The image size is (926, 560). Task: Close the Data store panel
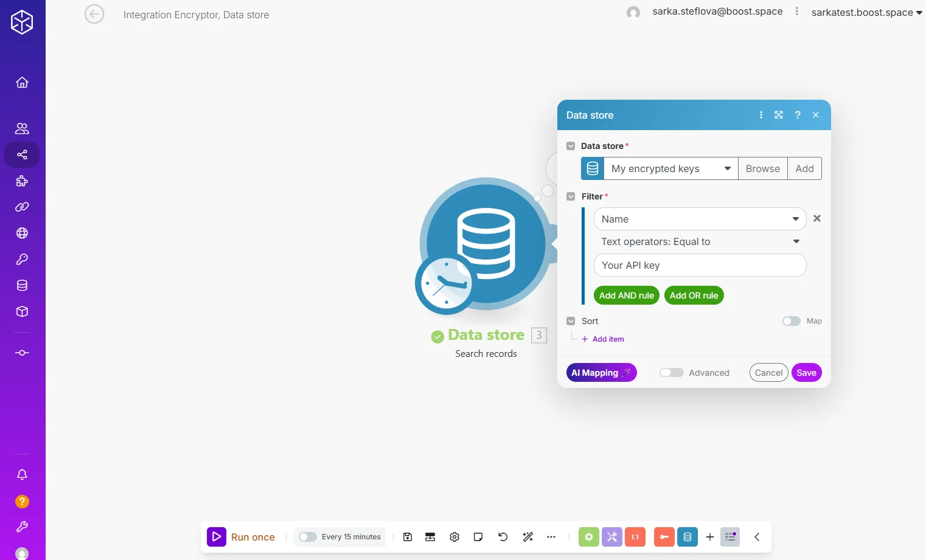pos(816,115)
